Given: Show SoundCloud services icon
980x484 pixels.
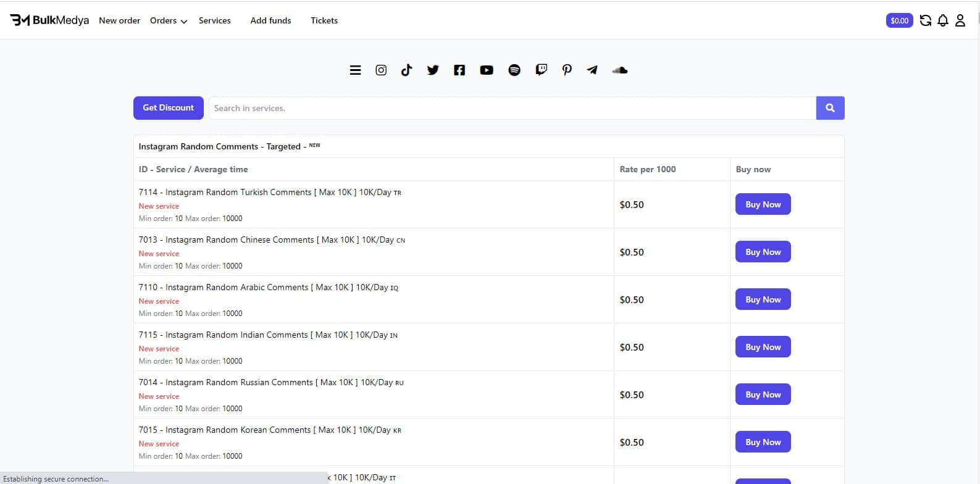Looking at the screenshot, I should pyautogui.click(x=619, y=70).
